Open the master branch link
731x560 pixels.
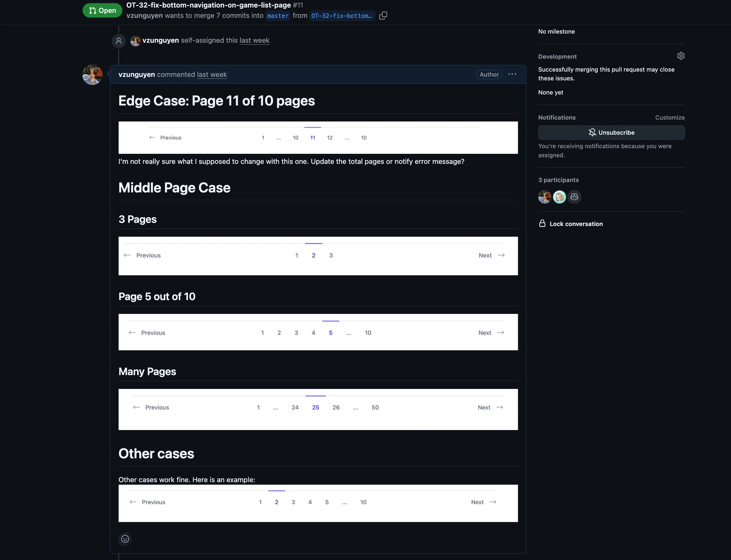pyautogui.click(x=278, y=16)
